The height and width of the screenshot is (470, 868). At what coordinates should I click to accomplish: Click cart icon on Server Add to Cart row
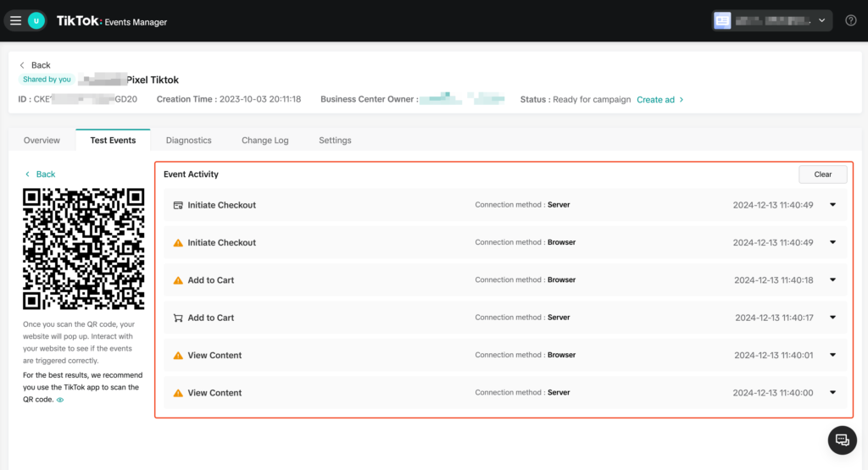tap(178, 318)
